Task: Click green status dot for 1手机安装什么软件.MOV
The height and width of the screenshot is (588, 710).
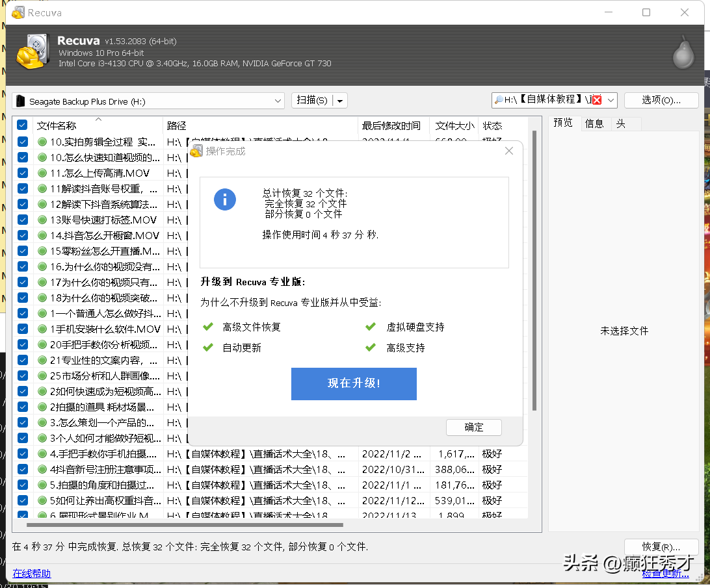Action: (42, 329)
